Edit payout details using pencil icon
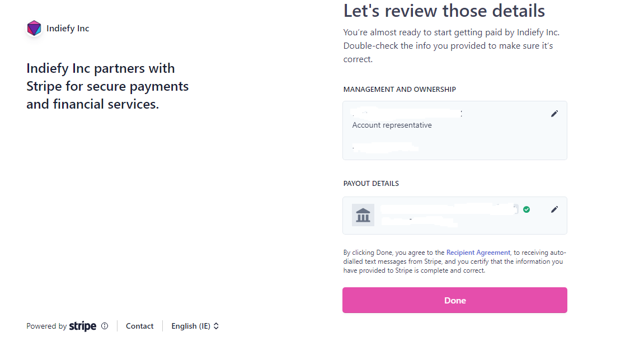 554,209
